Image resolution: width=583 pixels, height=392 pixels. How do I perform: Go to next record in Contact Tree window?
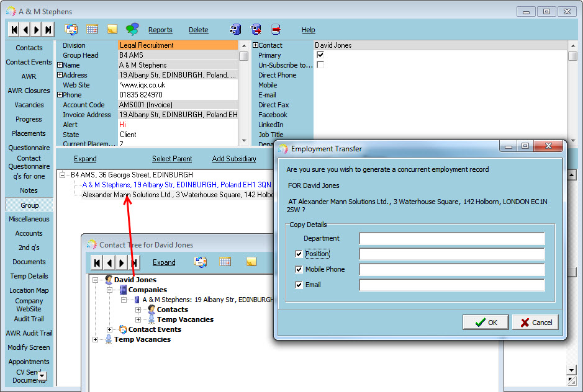point(121,263)
